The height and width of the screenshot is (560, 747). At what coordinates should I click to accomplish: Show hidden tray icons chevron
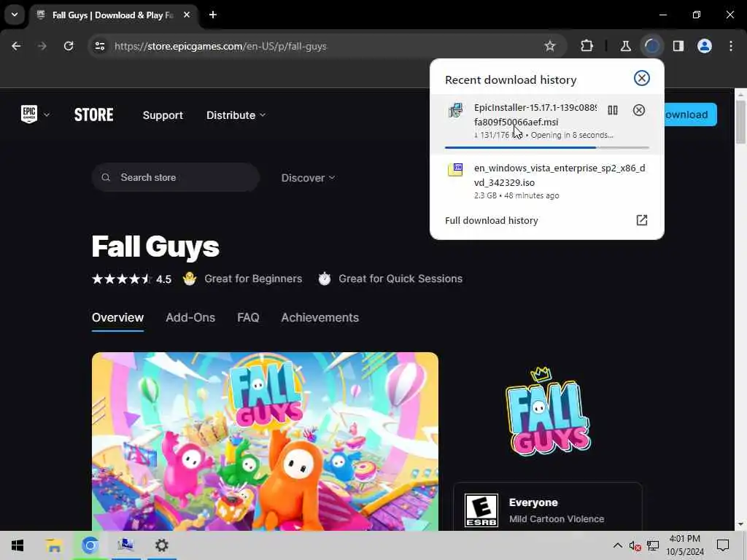coord(617,545)
